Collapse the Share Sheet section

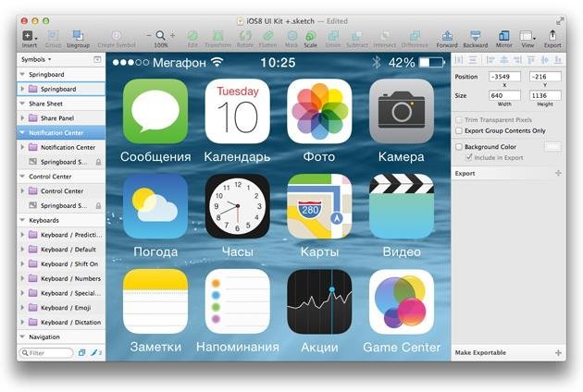point(22,104)
